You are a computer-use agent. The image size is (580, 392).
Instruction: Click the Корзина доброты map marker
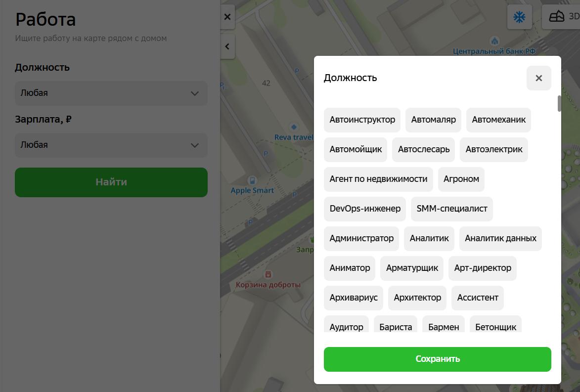point(268,274)
